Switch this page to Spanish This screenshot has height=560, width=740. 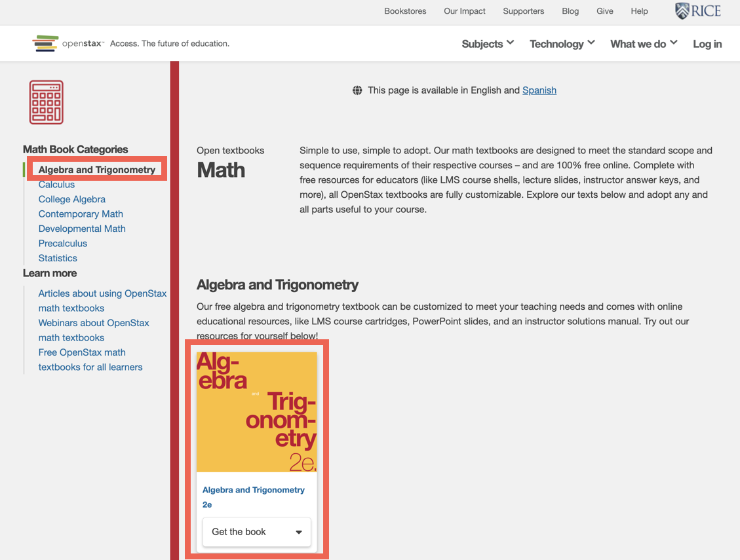pyautogui.click(x=539, y=90)
